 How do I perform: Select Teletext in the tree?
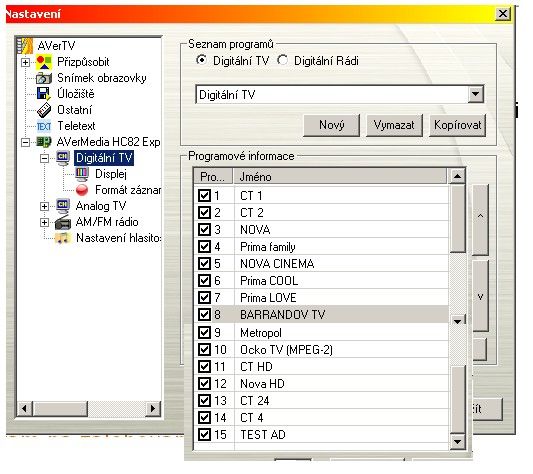pyautogui.click(x=76, y=126)
